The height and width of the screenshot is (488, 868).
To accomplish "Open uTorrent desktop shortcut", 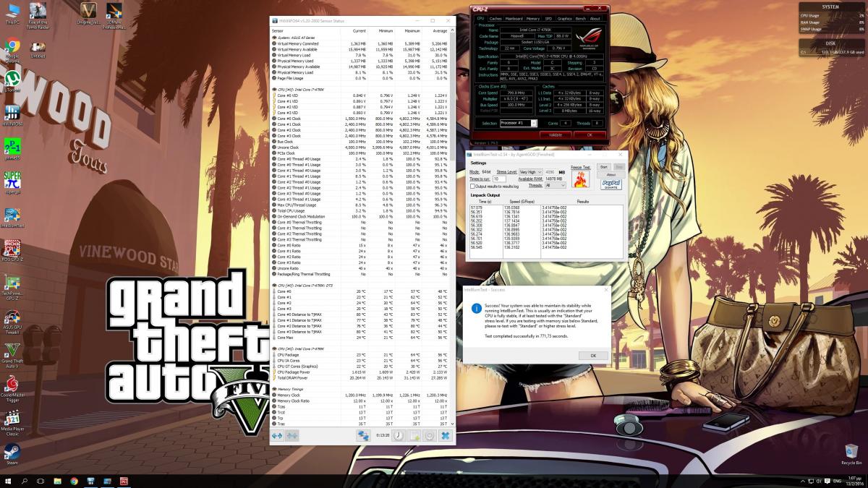I will point(12,81).
